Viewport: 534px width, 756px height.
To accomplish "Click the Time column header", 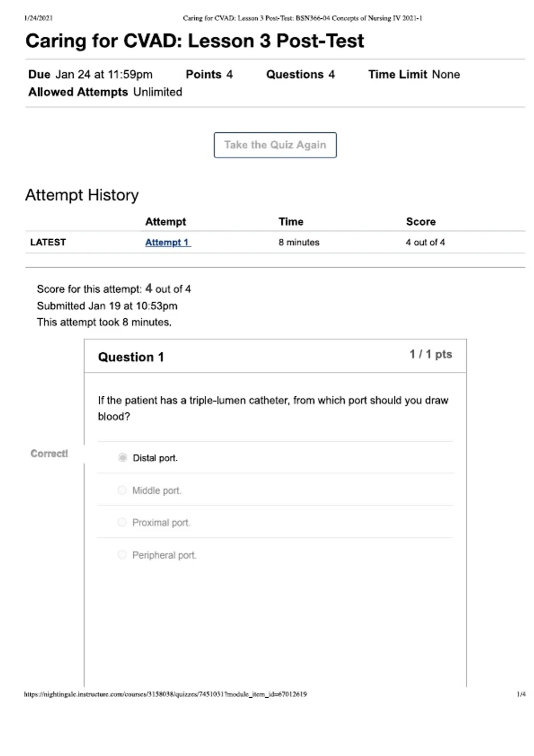I will click(291, 221).
